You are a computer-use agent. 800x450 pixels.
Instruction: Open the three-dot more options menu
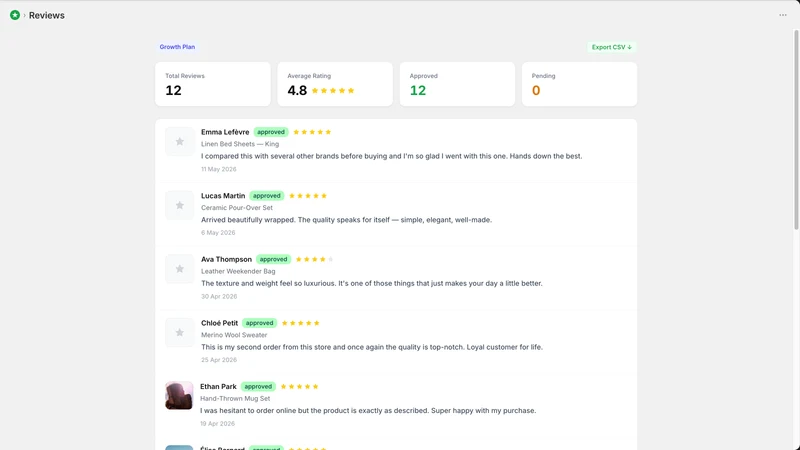coord(783,15)
